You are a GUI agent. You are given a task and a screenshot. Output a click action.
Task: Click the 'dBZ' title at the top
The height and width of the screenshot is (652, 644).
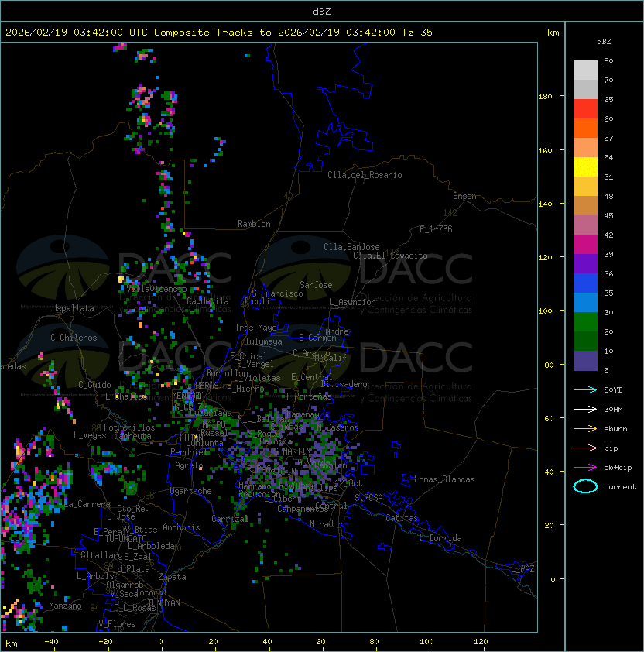click(x=322, y=11)
